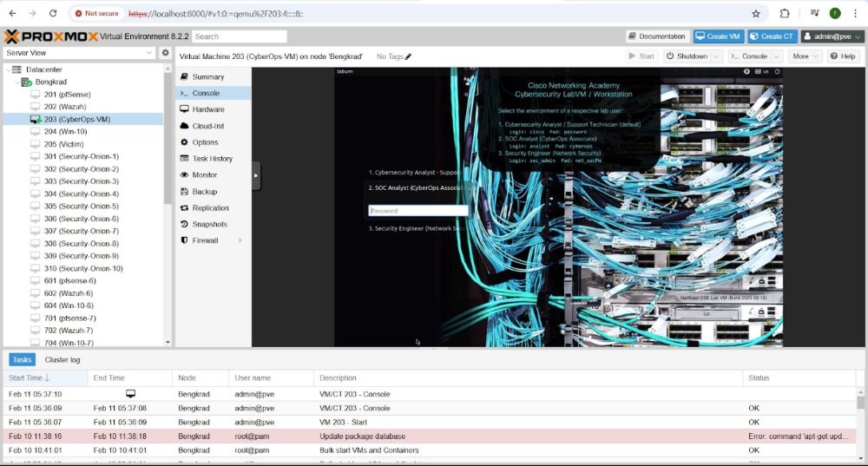Click the Start button
868x466 pixels.
click(x=641, y=56)
